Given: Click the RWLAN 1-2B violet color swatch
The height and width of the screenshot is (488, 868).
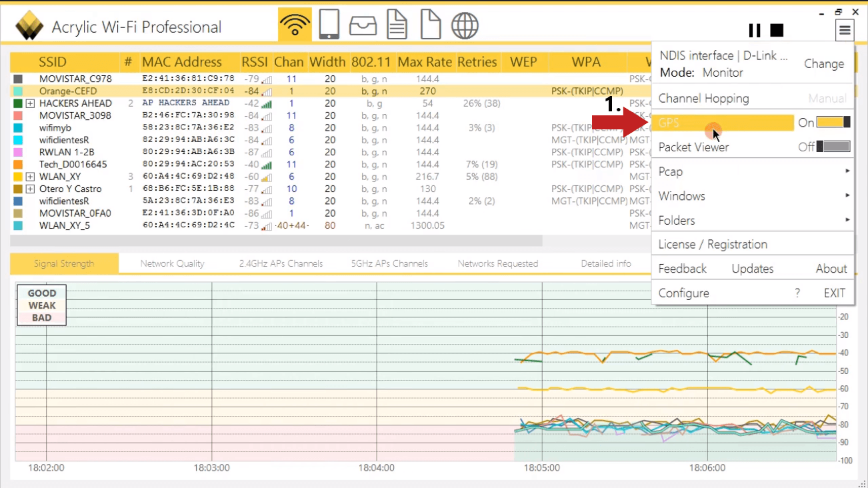Looking at the screenshot, I should pos(18,152).
